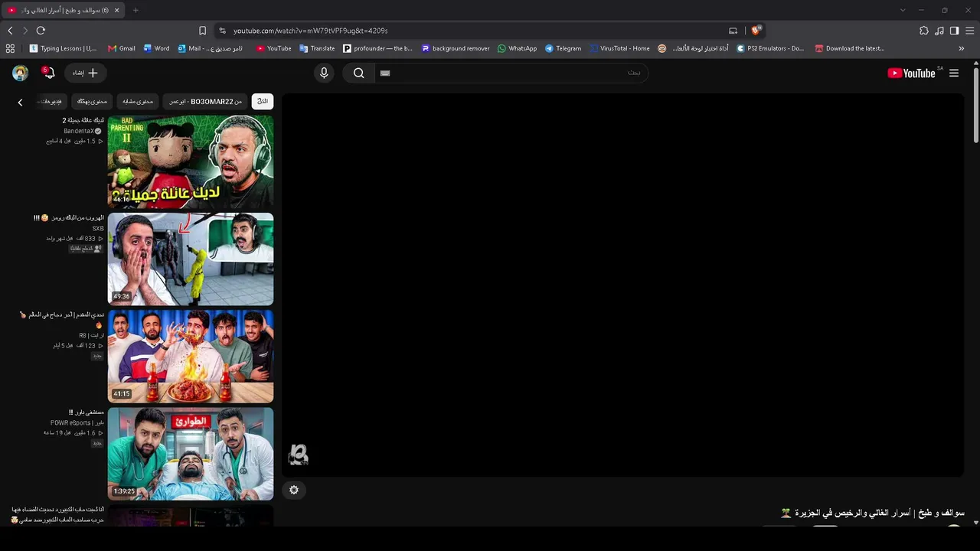Open the 'مستشفى باور' video title
The height and width of the screenshot is (551, 980).
click(x=86, y=412)
